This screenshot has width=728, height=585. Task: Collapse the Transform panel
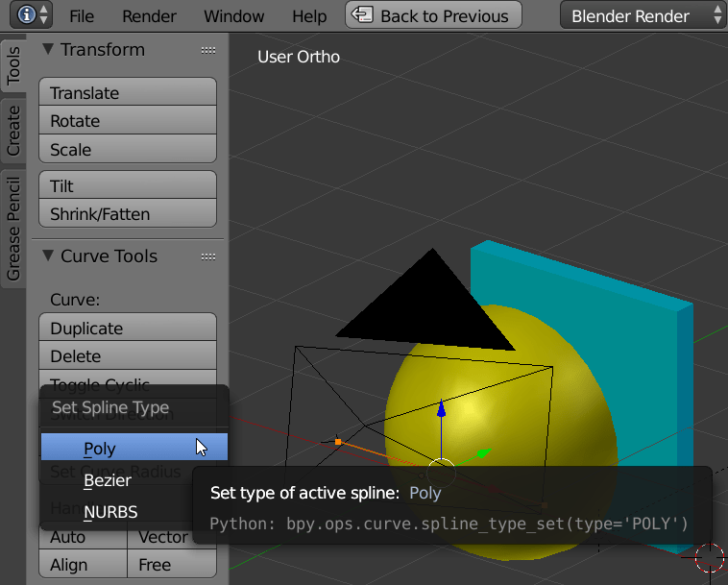pyautogui.click(x=48, y=49)
